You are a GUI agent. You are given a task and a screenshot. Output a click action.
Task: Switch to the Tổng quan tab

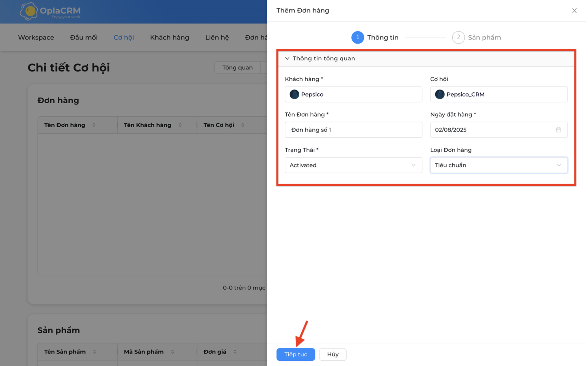click(237, 67)
